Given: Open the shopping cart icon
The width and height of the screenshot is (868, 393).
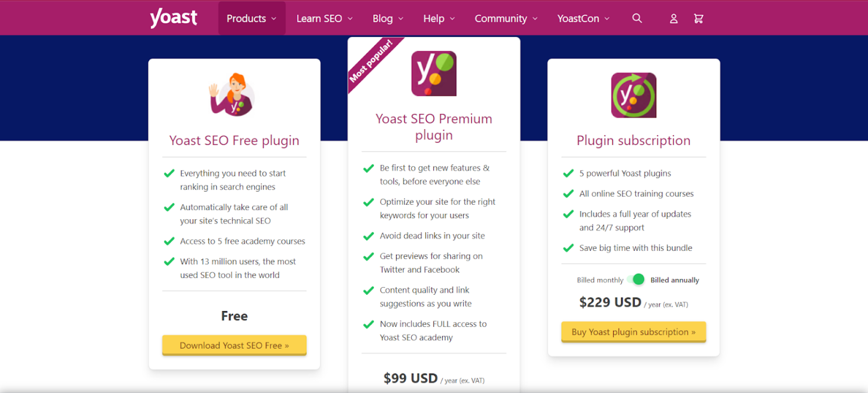Looking at the screenshot, I should pyautogui.click(x=698, y=18).
